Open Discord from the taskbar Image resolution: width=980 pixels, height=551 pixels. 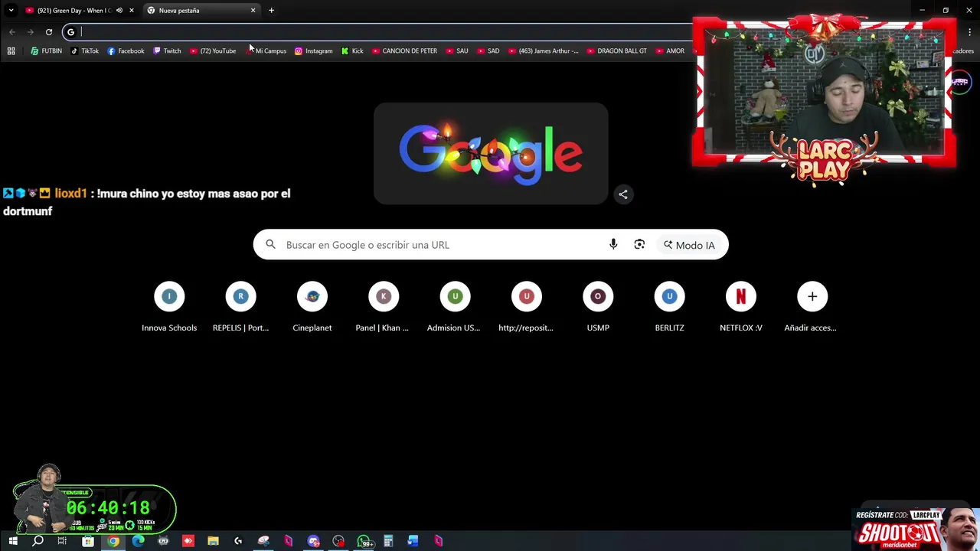tap(313, 542)
